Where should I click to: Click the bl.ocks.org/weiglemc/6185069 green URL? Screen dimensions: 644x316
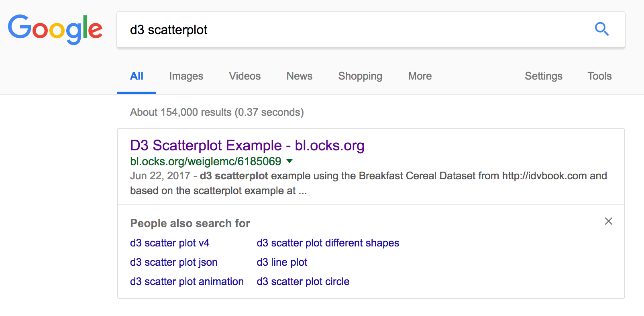(205, 161)
